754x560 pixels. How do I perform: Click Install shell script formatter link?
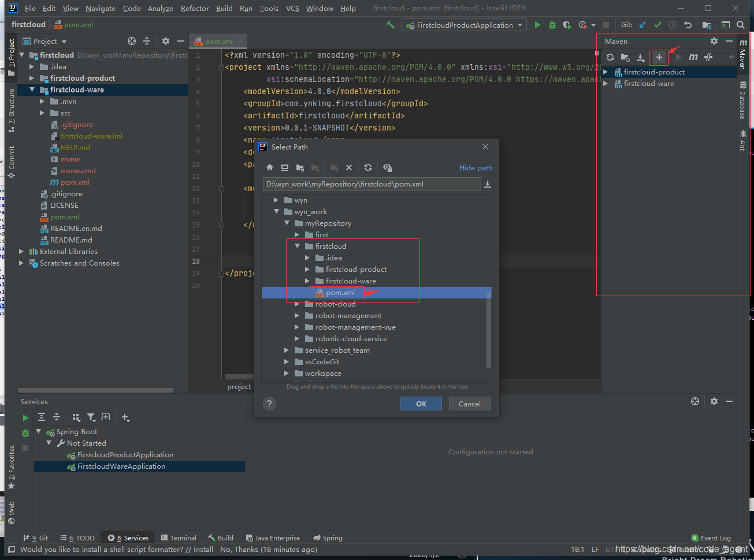point(203,549)
